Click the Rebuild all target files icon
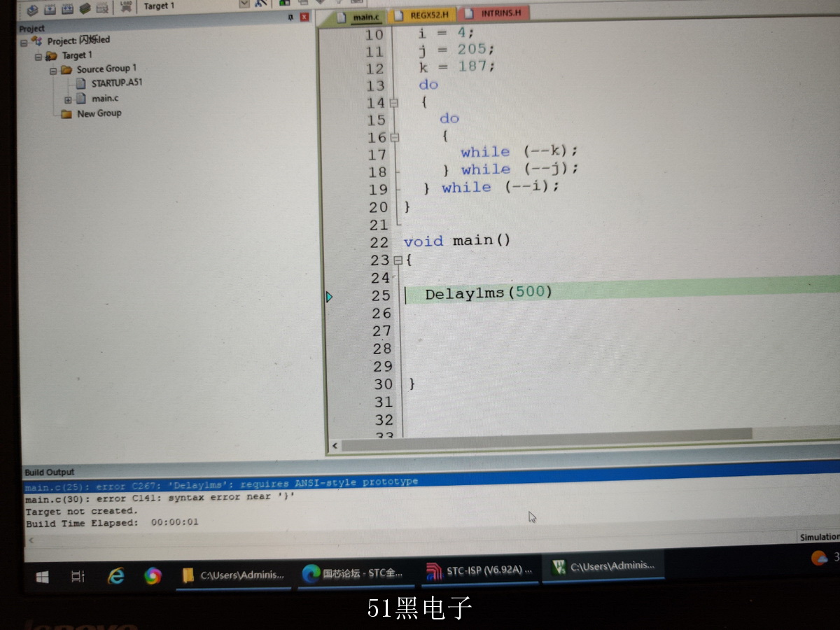 (68, 8)
